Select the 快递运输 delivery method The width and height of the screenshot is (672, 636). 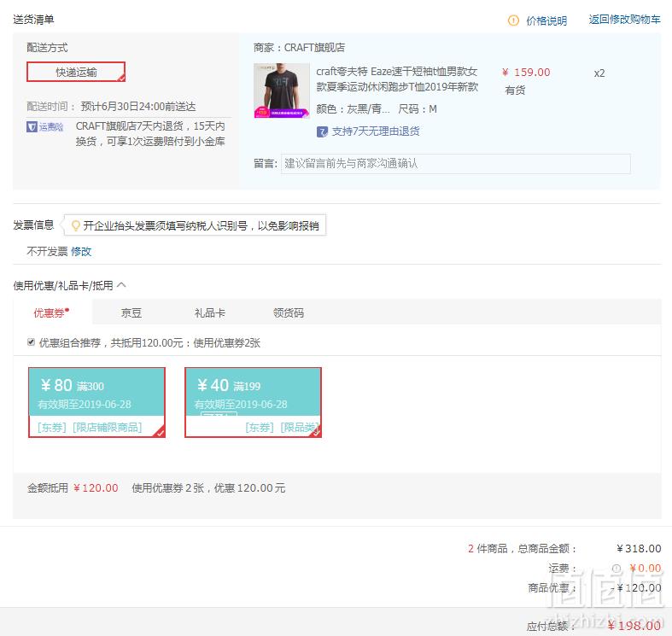(x=76, y=72)
